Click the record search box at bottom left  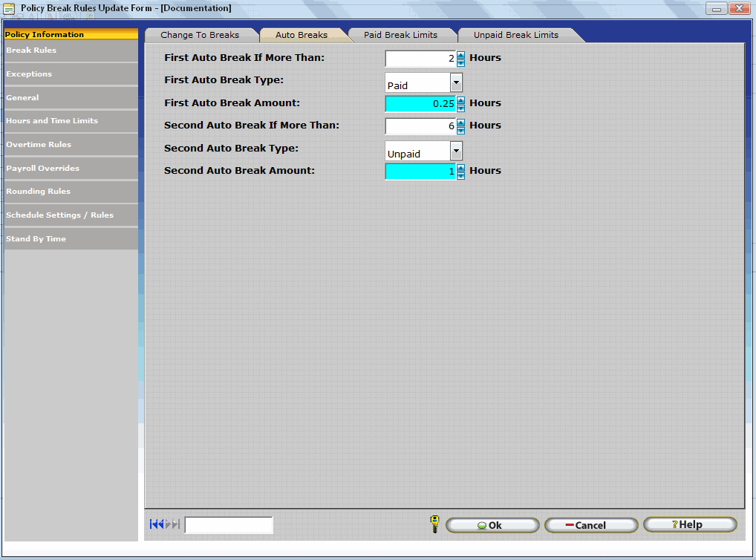point(228,525)
